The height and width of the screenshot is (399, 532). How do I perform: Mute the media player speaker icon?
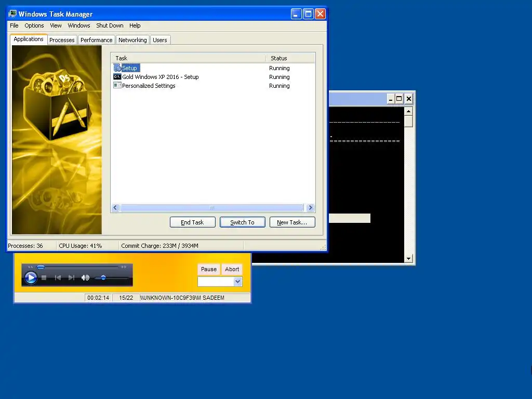[x=85, y=277]
